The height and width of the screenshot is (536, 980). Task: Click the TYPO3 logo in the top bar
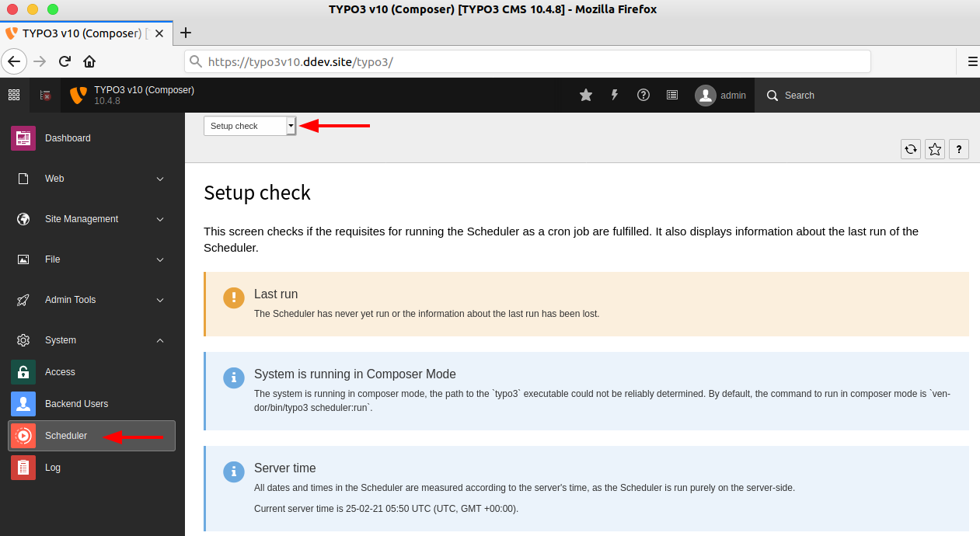pyautogui.click(x=77, y=95)
